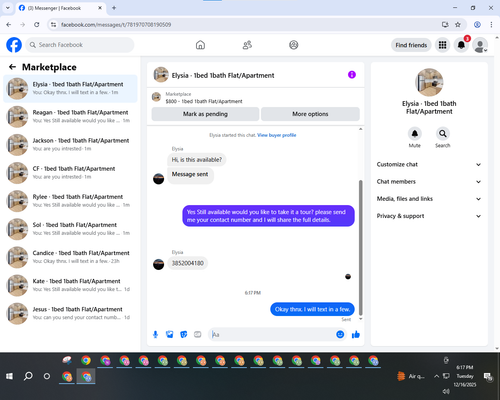Screen dimensions: 500x400
Task: Click the listing thumbnail in right panel
Action: click(x=429, y=82)
